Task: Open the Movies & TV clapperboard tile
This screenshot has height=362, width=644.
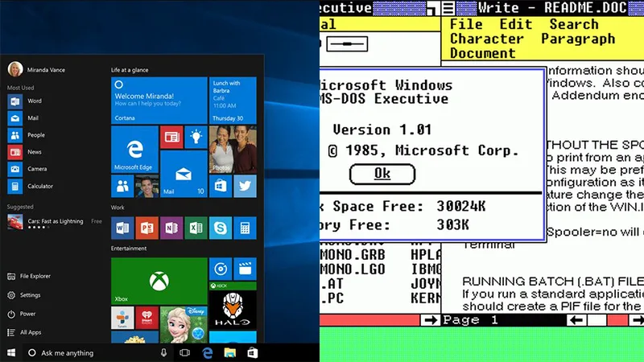Action: coord(246,269)
